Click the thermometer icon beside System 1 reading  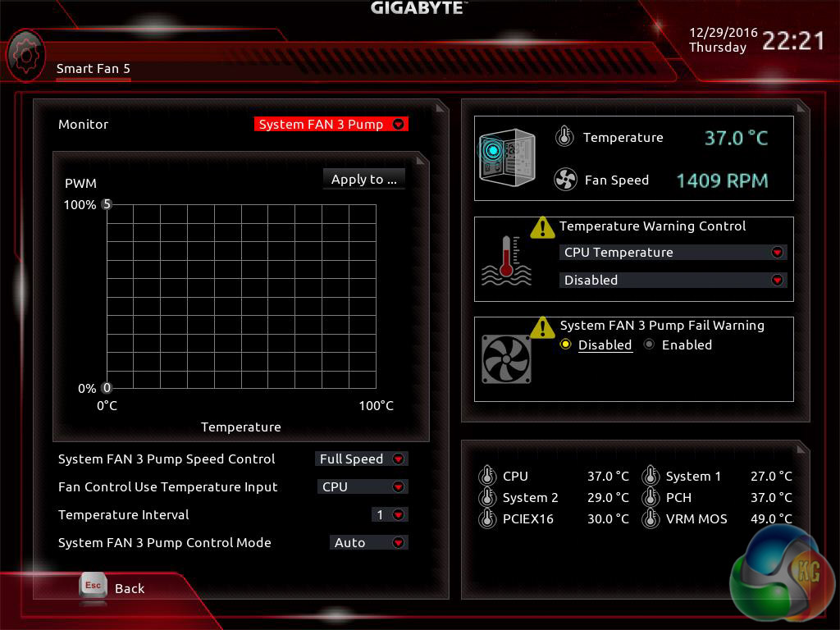pos(651,476)
